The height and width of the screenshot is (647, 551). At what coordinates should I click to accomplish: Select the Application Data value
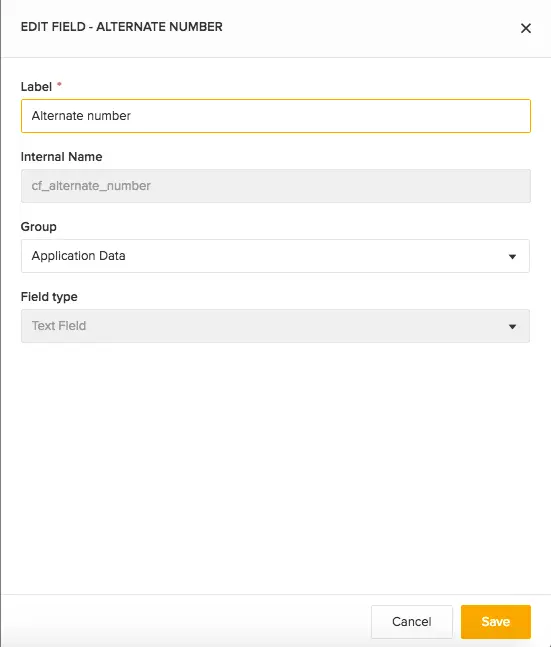[78, 256]
